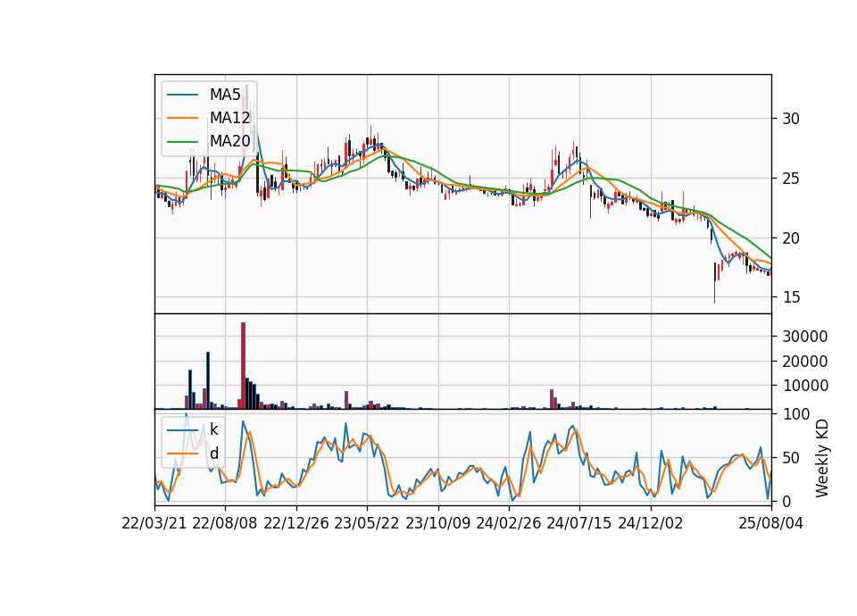857x616 pixels.
Task: Click the 25/08/04 date axis label
Action: [x=771, y=523]
